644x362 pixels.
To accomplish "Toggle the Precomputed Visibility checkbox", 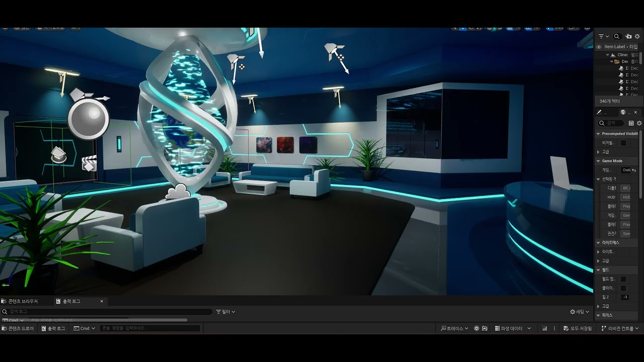I will pos(623,143).
